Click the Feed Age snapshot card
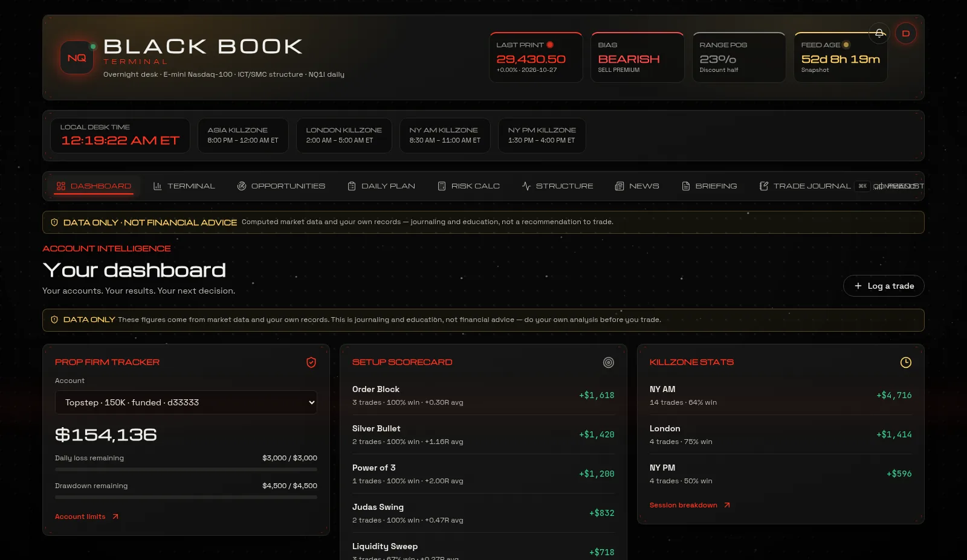Viewport: 967px width, 560px height. click(x=841, y=57)
